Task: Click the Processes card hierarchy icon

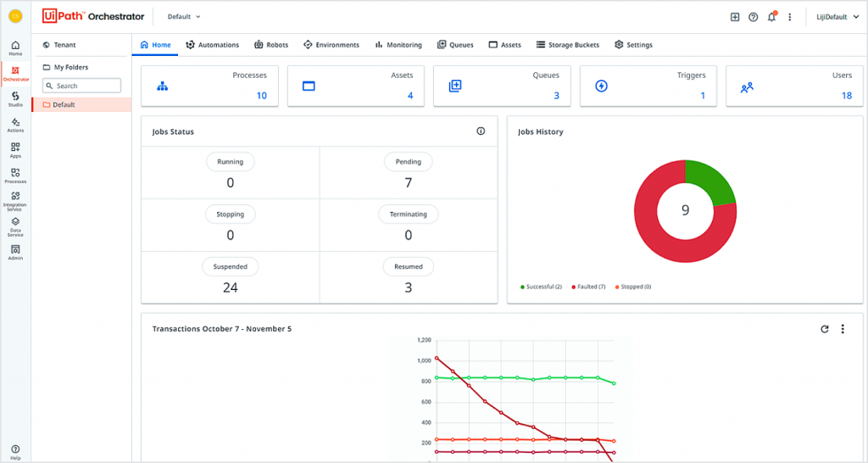Action: 162,86
